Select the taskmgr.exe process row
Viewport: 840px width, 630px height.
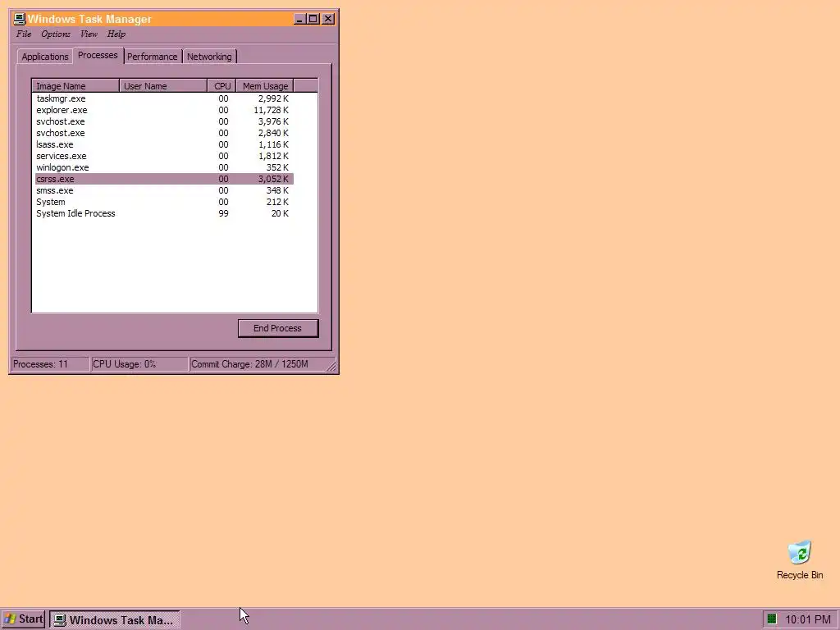pos(164,98)
